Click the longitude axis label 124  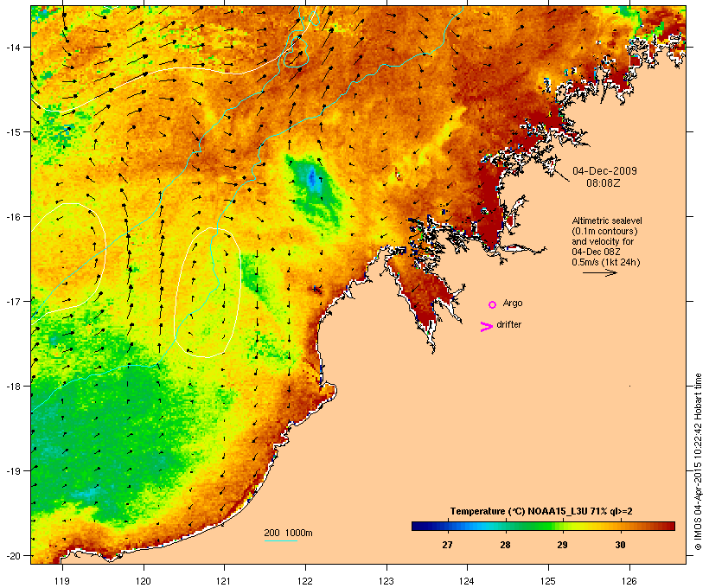[467, 581]
